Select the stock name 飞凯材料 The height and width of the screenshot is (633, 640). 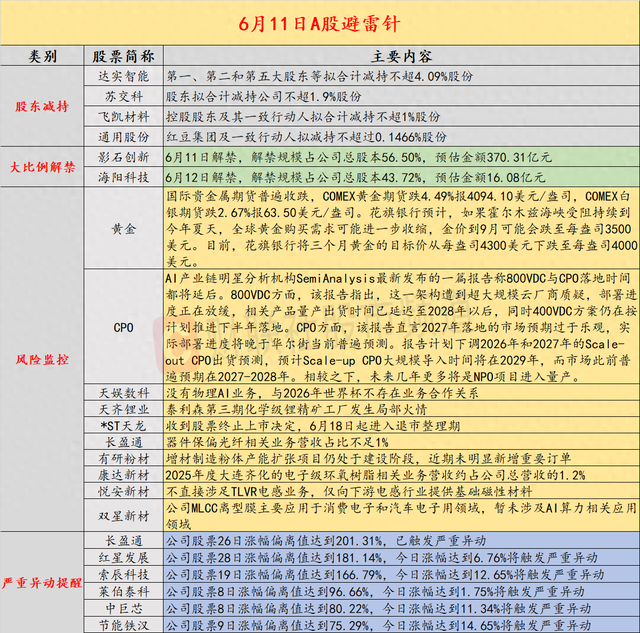123,117
